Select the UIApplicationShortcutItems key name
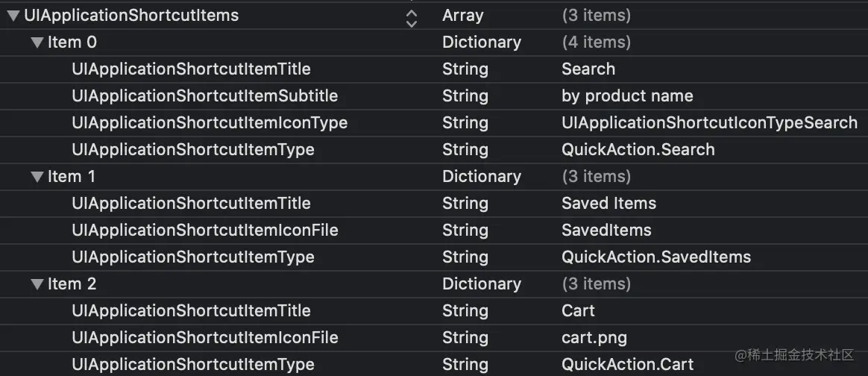 coord(131,15)
